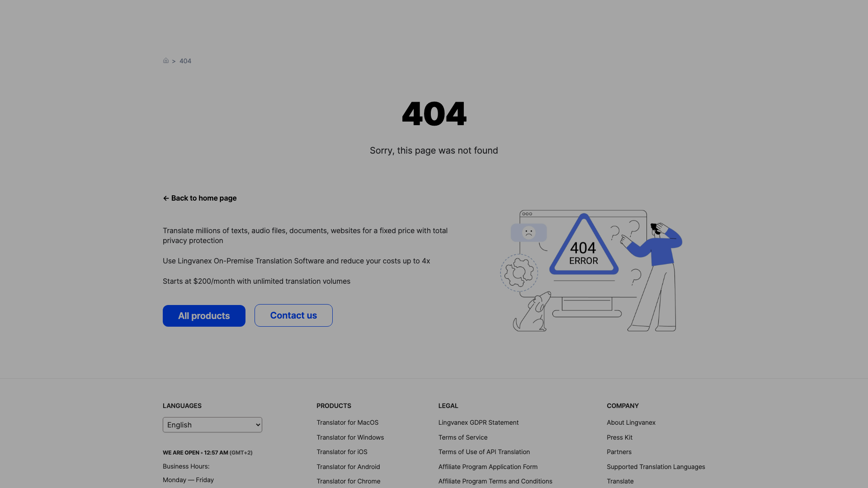
Task: Open Translator for Chrome link
Action: (x=348, y=481)
